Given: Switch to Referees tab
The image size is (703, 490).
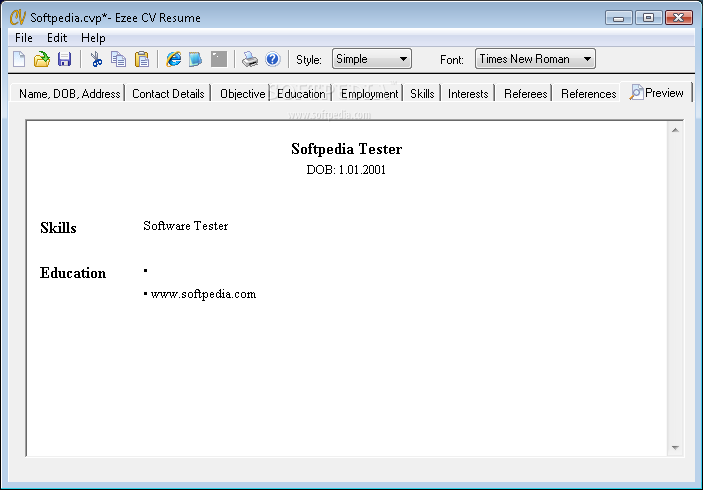Looking at the screenshot, I should pyautogui.click(x=525, y=94).
